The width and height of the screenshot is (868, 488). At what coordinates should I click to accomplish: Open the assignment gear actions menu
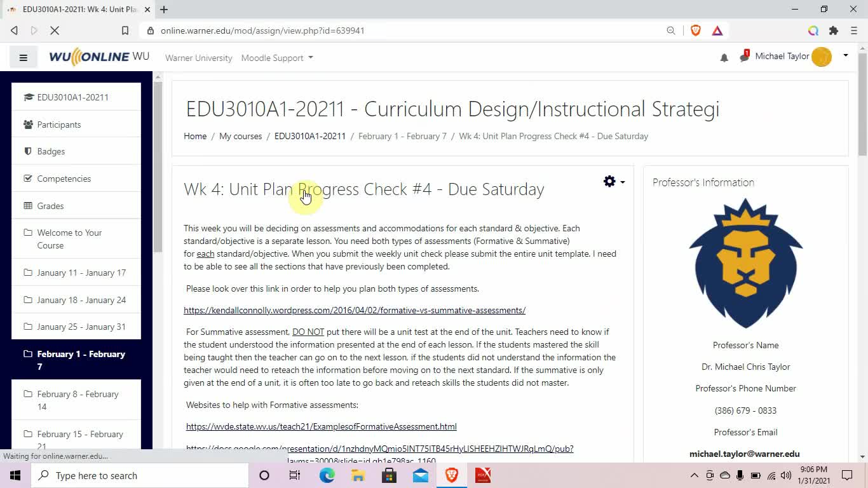(x=614, y=182)
